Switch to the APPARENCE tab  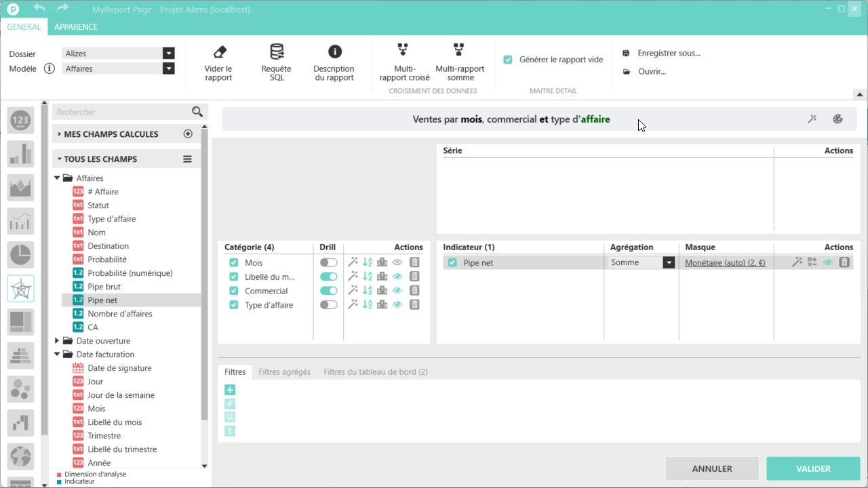click(76, 27)
